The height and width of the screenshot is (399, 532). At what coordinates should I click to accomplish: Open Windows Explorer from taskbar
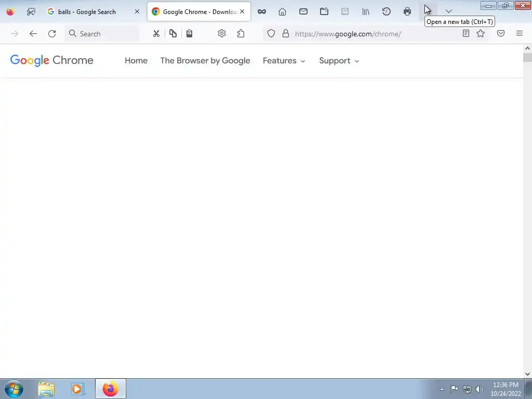[x=46, y=389]
